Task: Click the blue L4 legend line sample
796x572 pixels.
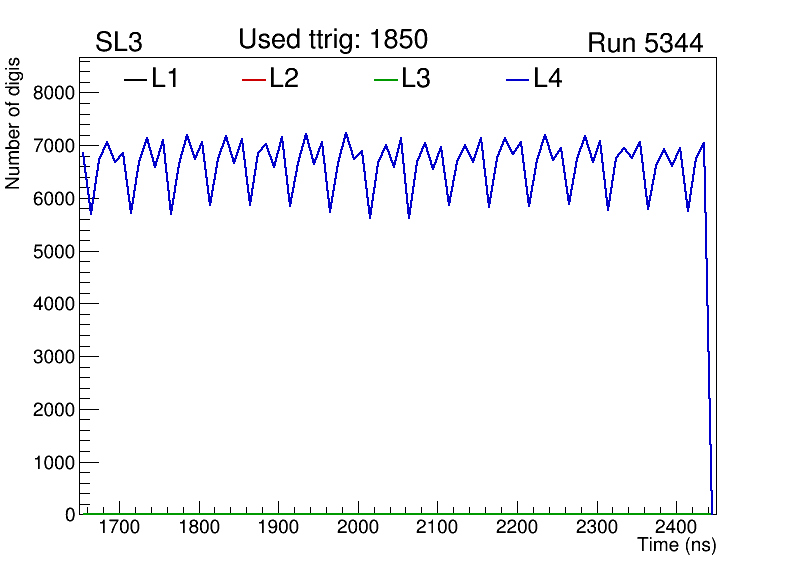Action: click(x=517, y=80)
